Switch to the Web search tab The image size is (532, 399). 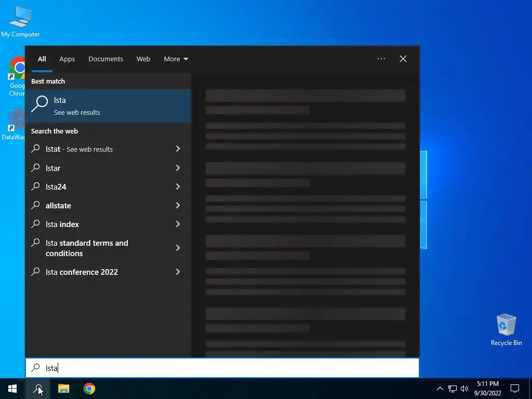point(143,59)
